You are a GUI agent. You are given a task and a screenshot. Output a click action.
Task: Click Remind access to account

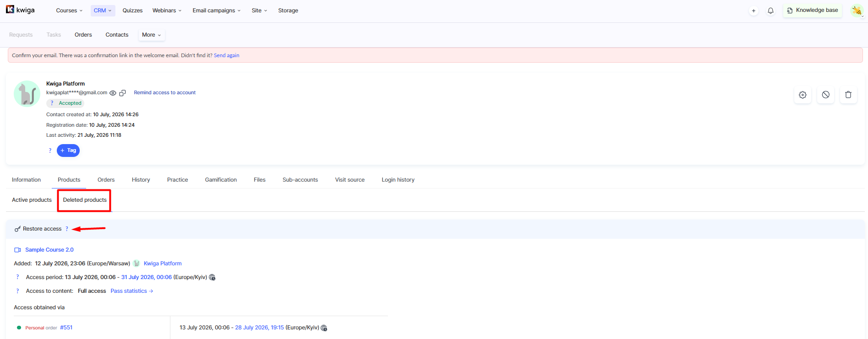[165, 92]
